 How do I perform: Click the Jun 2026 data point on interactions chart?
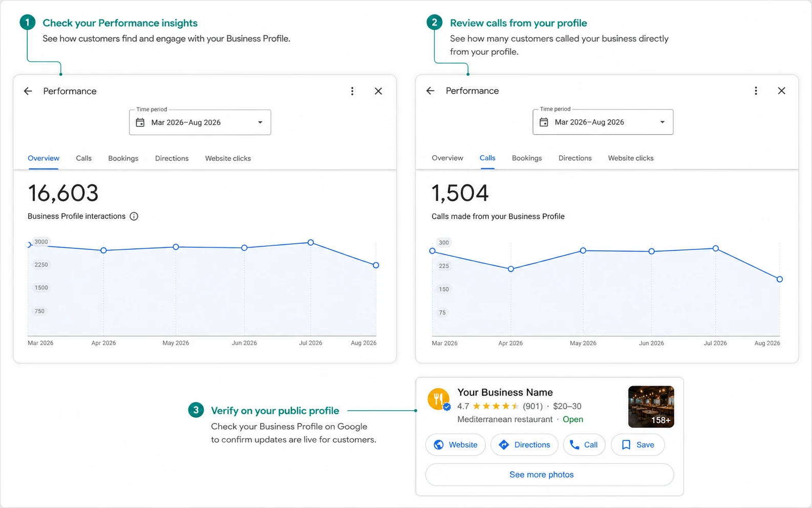pyautogui.click(x=244, y=248)
